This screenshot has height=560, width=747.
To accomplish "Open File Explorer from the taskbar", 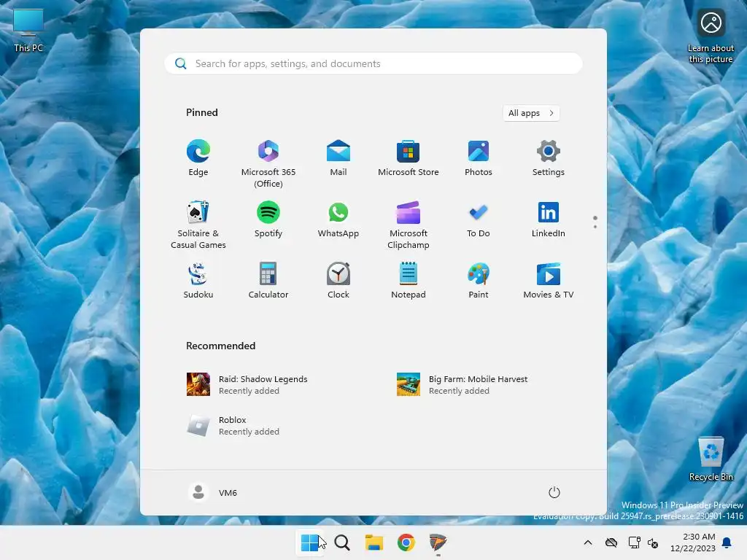I will (x=374, y=542).
